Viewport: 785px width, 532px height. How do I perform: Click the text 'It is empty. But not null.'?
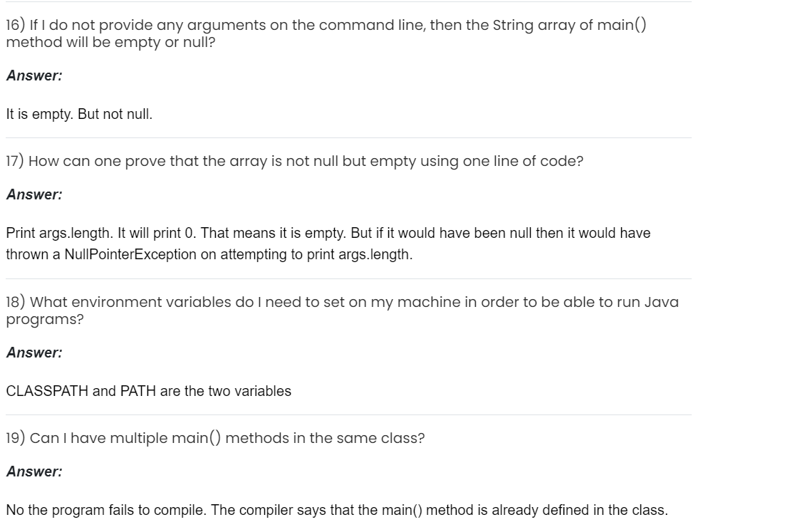79,114
